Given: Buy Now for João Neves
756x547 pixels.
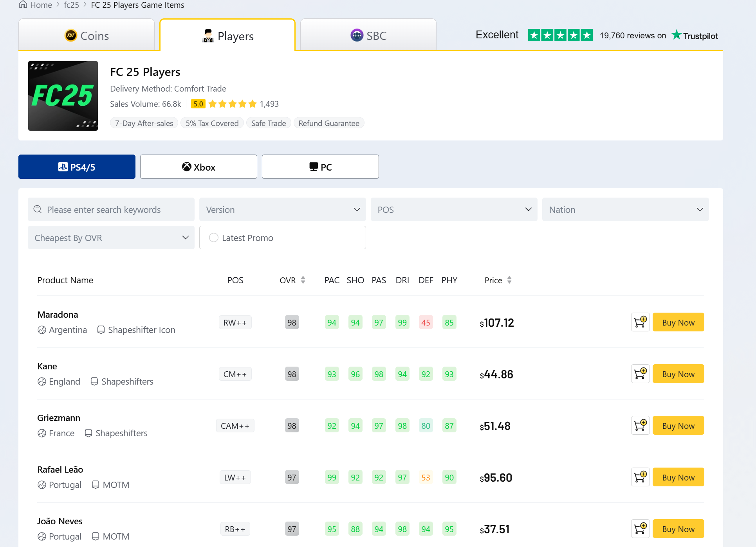Looking at the screenshot, I should (678, 529).
